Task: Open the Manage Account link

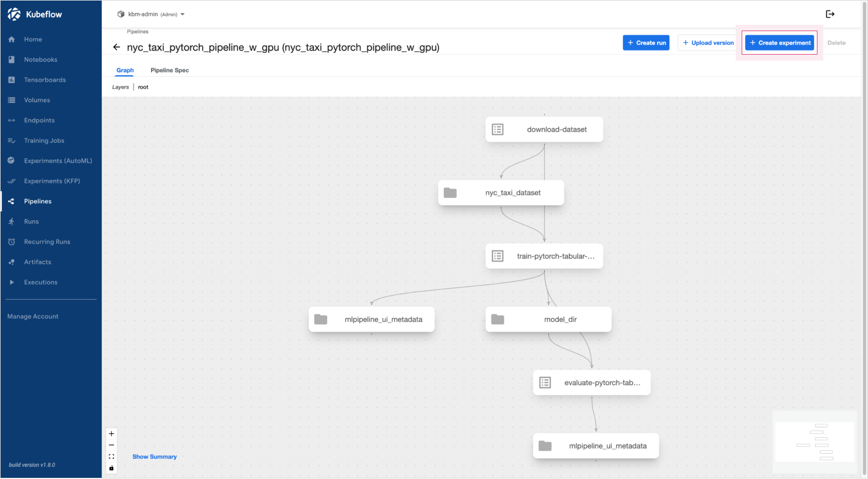Action: pos(33,316)
